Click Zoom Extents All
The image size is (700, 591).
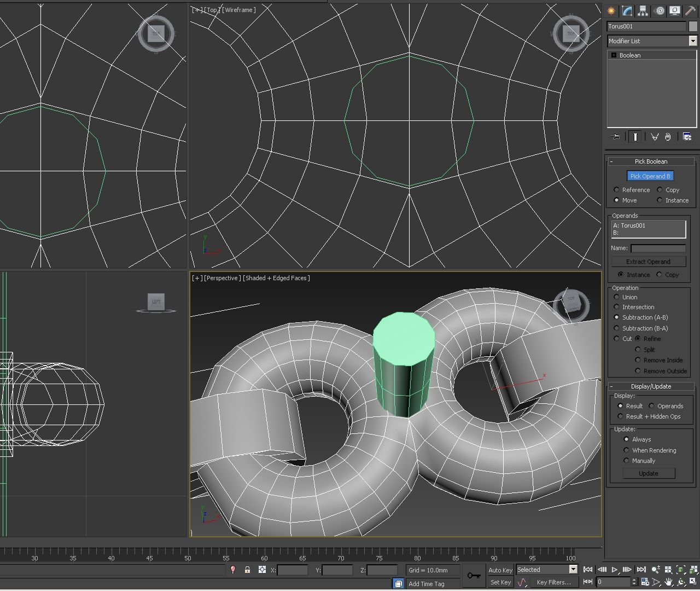[692, 569]
